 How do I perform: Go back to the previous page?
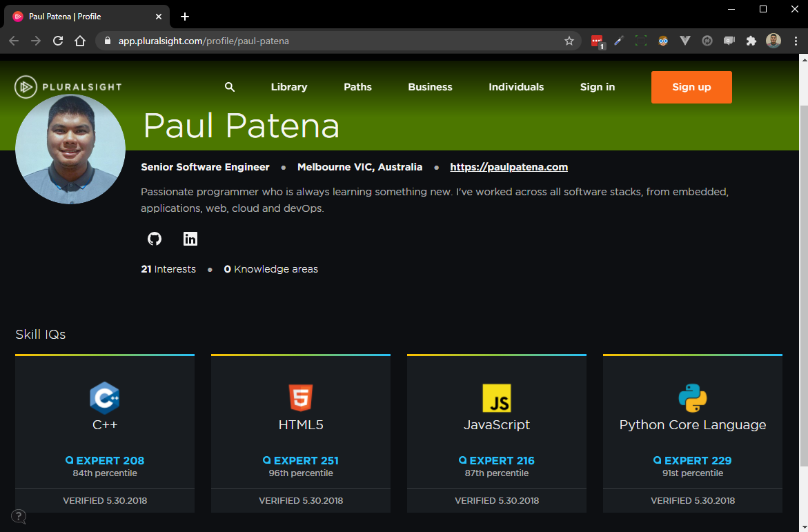(x=14, y=41)
